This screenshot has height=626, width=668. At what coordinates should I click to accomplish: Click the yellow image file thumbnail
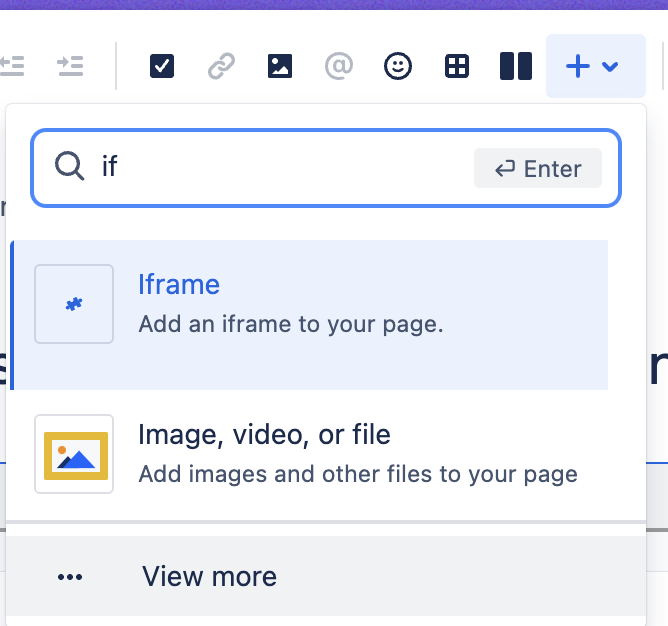point(74,454)
